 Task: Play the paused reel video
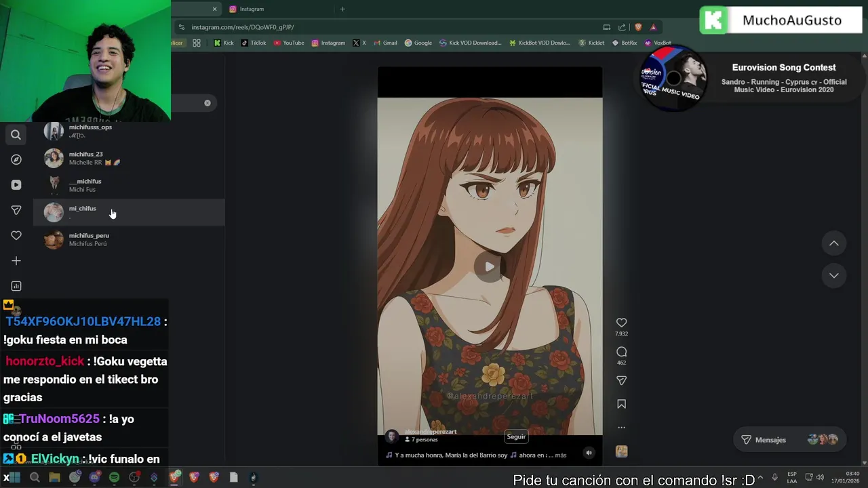click(x=490, y=266)
